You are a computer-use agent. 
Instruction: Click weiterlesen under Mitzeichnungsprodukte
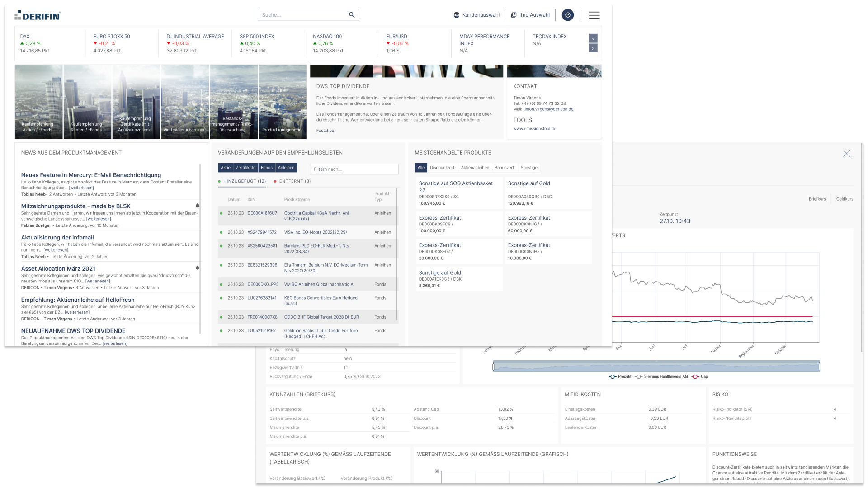pyautogui.click(x=99, y=219)
